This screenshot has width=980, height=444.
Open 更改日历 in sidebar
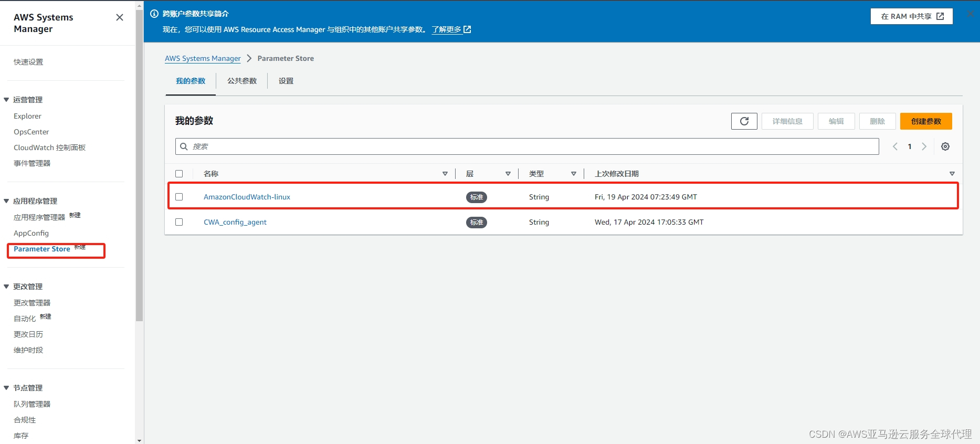click(x=28, y=334)
